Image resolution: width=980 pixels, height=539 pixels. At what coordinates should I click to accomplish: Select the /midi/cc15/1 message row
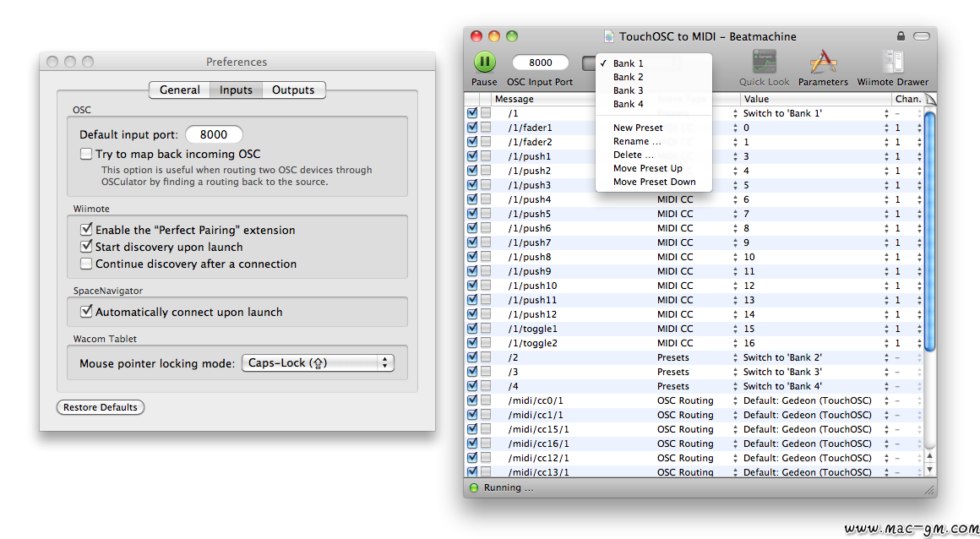[694, 429]
